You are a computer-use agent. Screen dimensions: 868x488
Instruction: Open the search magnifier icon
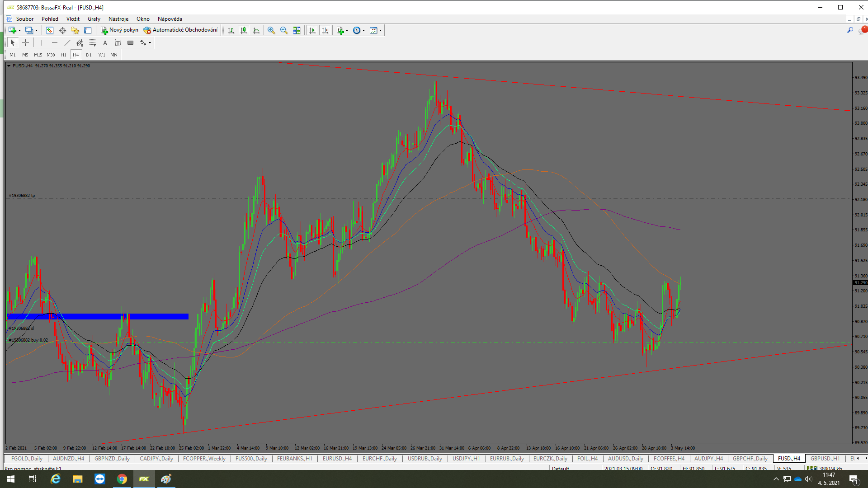[850, 30]
